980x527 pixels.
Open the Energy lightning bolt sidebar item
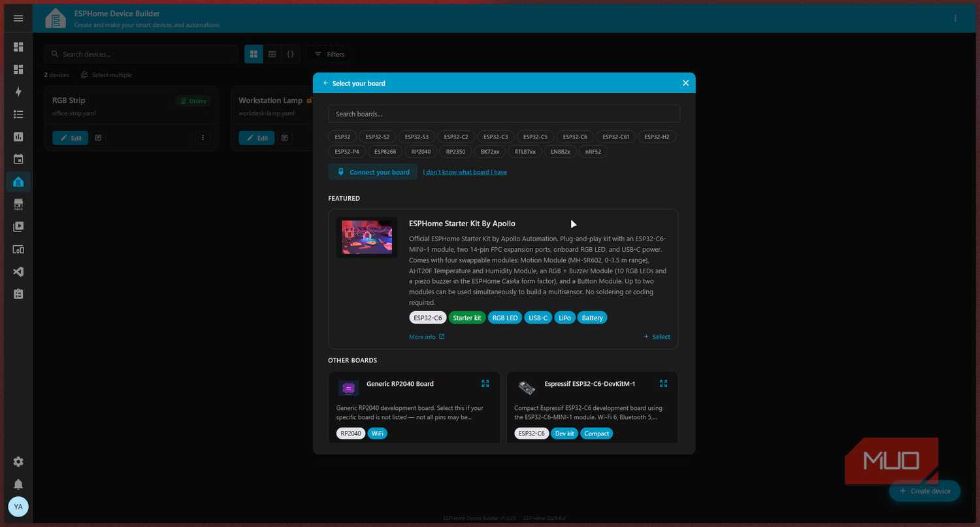point(18,92)
